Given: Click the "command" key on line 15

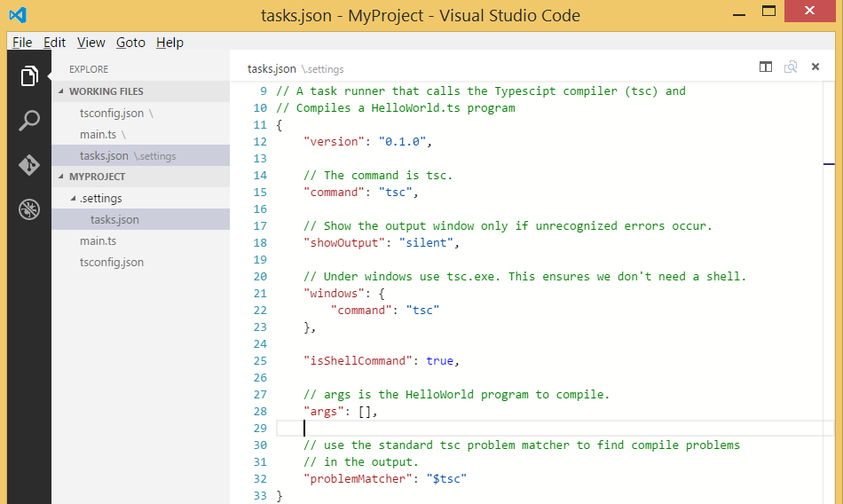Looking at the screenshot, I should pos(335,192).
